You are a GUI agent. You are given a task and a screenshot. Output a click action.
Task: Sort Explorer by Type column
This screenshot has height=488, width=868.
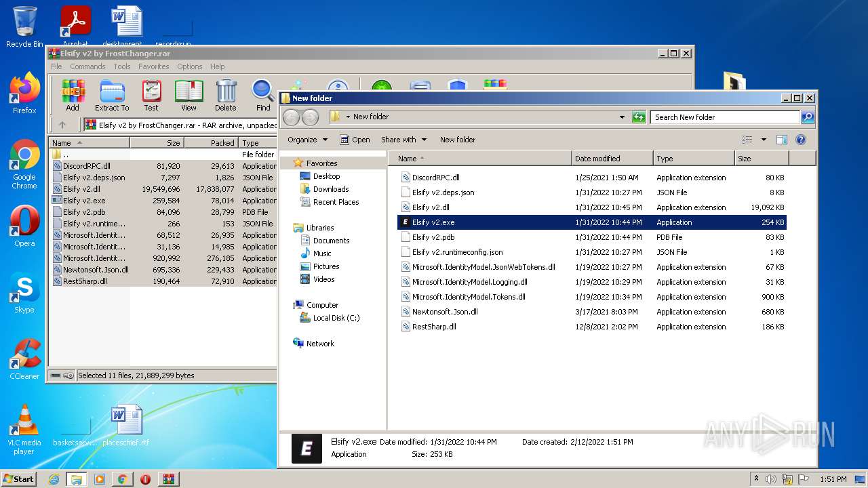[694, 159]
